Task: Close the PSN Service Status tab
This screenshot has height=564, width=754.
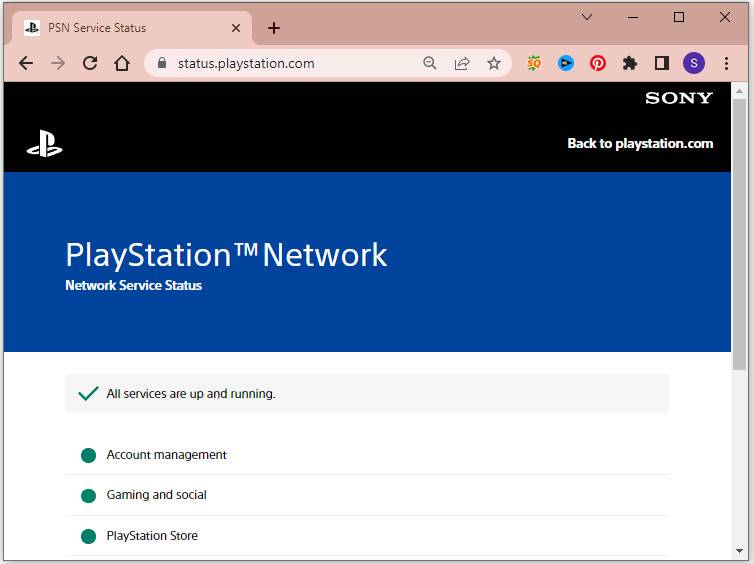Action: [x=236, y=28]
